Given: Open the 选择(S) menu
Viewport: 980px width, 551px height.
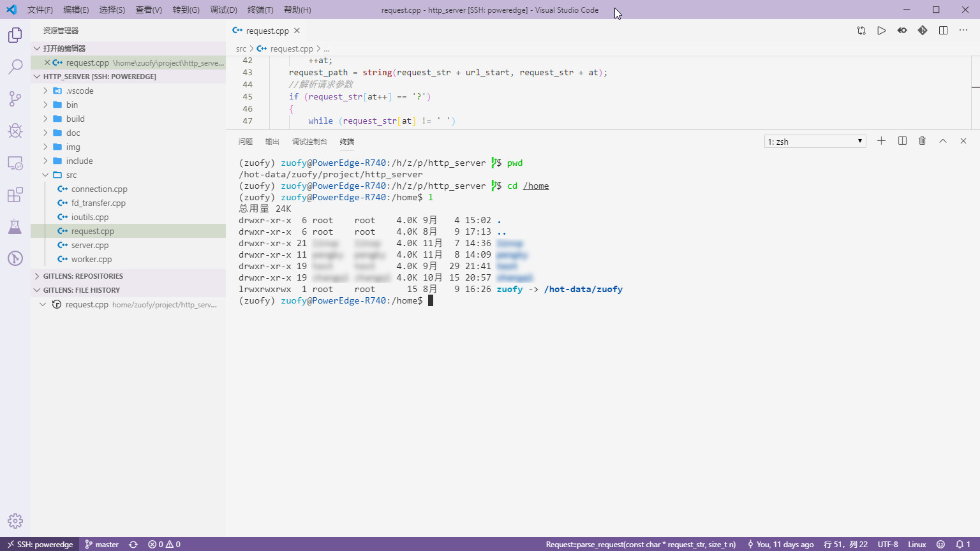Looking at the screenshot, I should [x=112, y=10].
